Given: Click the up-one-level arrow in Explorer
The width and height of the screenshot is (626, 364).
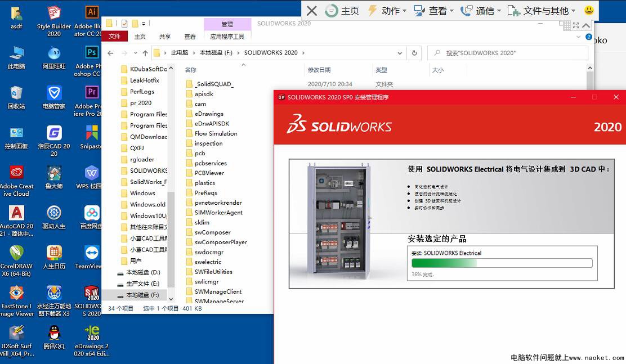Looking at the screenshot, I should (145, 53).
